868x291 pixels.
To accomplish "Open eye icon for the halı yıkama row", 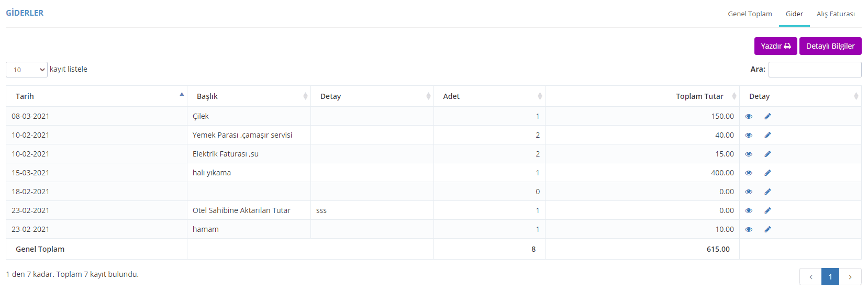I will coord(749,173).
